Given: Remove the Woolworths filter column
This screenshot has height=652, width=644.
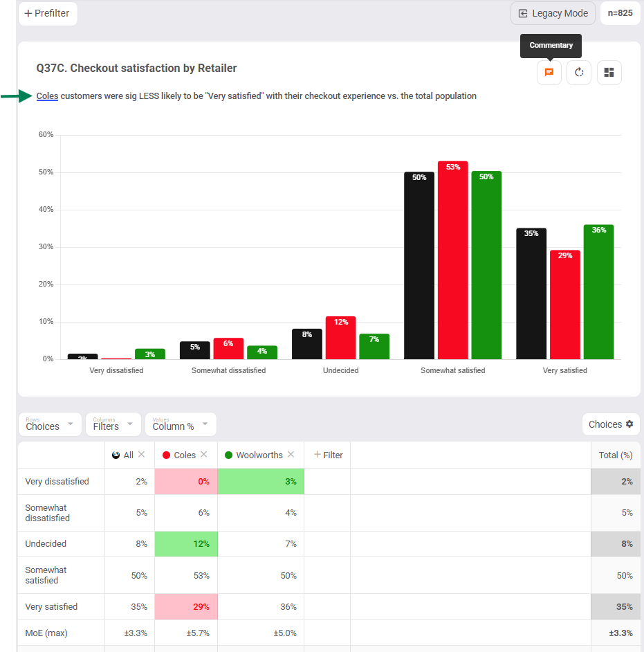Looking at the screenshot, I should (x=291, y=455).
